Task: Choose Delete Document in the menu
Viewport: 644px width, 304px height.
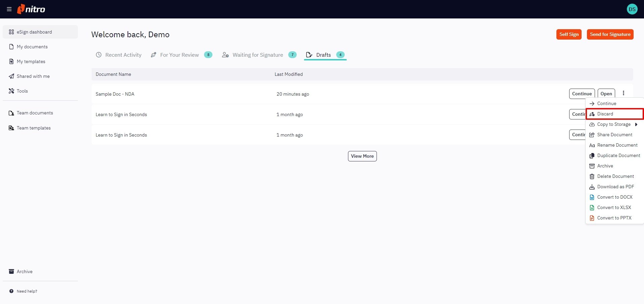Action: tap(615, 176)
